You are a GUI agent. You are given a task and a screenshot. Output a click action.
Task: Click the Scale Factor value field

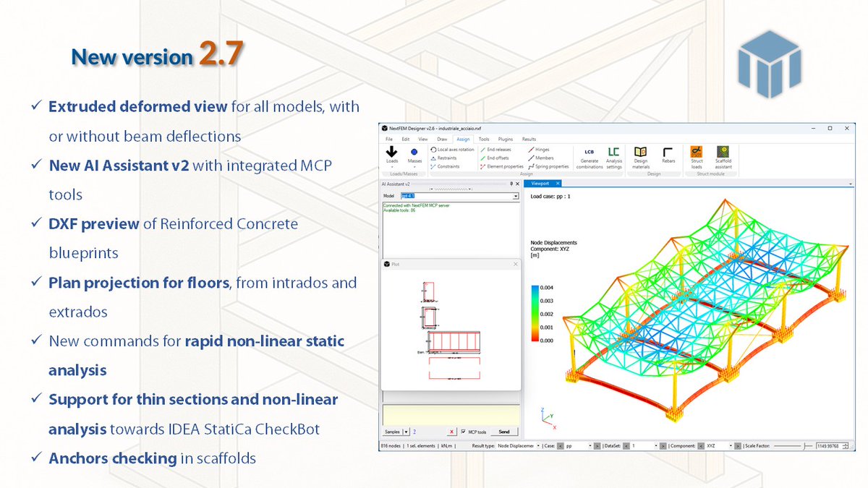[x=830, y=446]
